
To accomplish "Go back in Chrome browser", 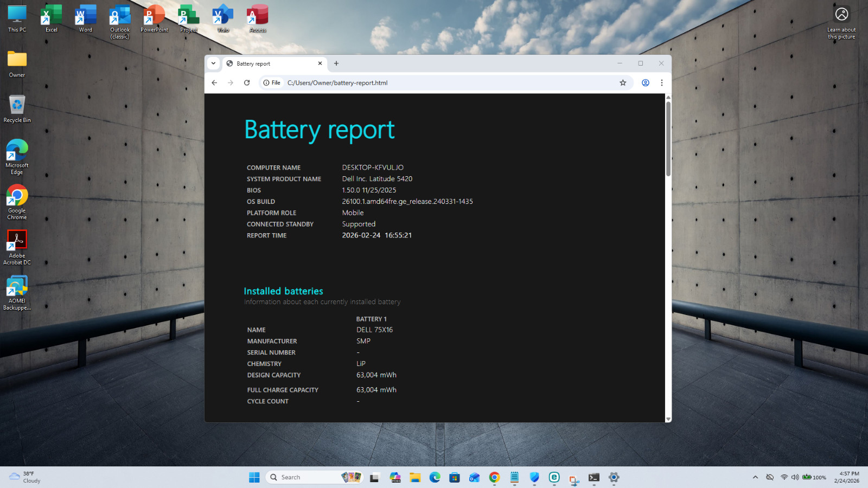I will [x=214, y=83].
